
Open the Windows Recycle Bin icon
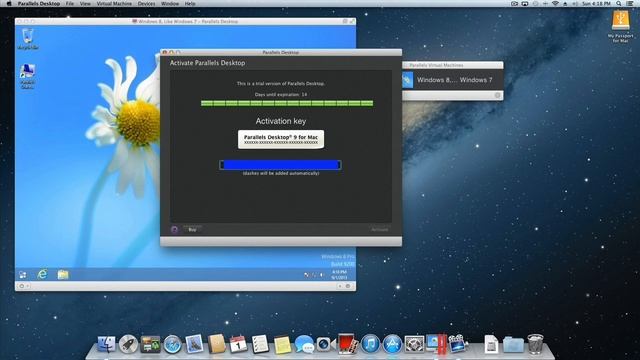coord(28,39)
